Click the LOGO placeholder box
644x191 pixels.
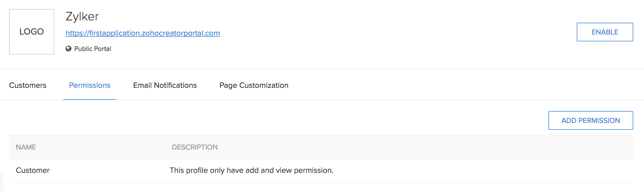click(32, 32)
